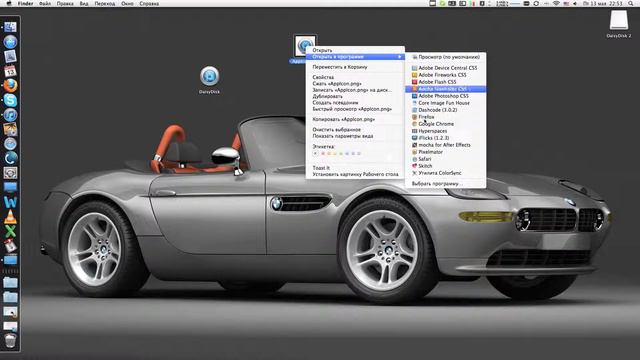The height and width of the screenshot is (360, 640).
Task: Open the Правка menu
Action: click(65, 3)
